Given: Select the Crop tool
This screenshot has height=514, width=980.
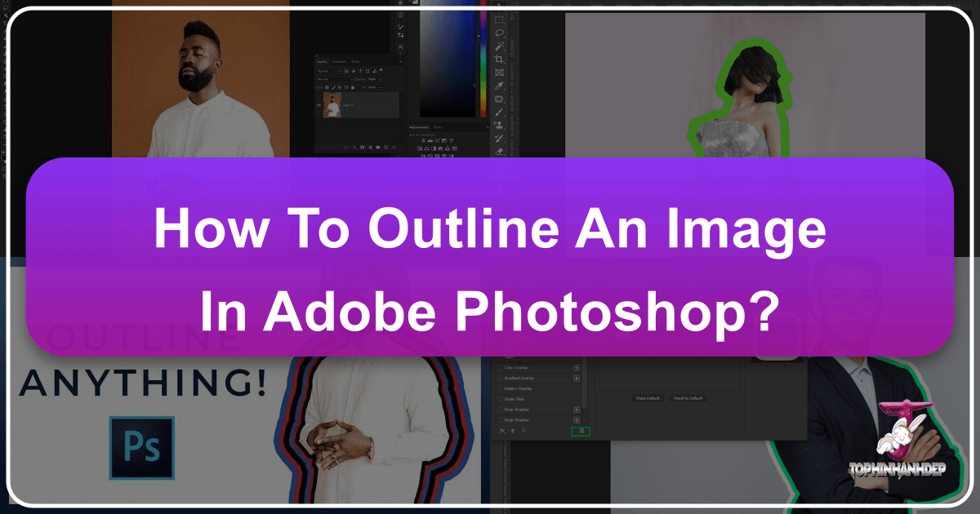Looking at the screenshot, I should [x=500, y=60].
